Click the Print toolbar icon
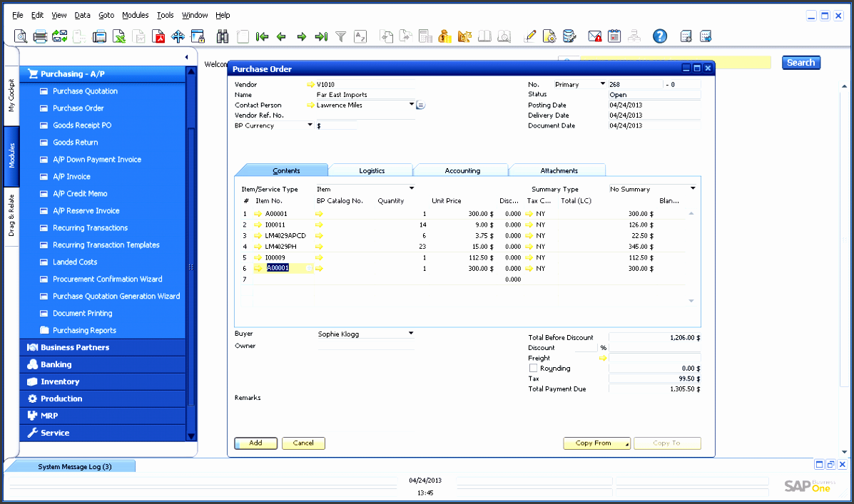854x504 pixels. click(40, 36)
